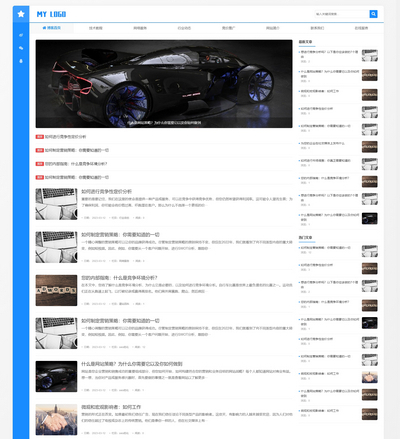Click the sports car thumbnail in 热门文章 sidebar
The width and height of the screenshot is (400, 439).
click(x=370, y=323)
